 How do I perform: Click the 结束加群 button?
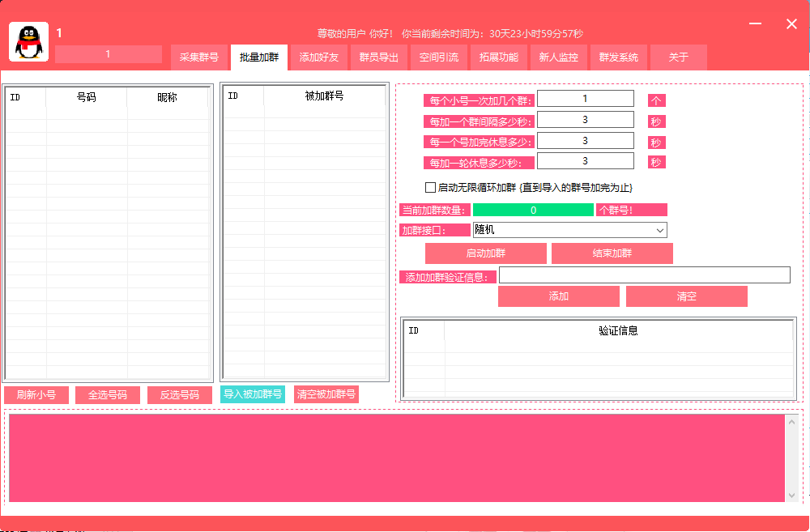click(x=612, y=253)
